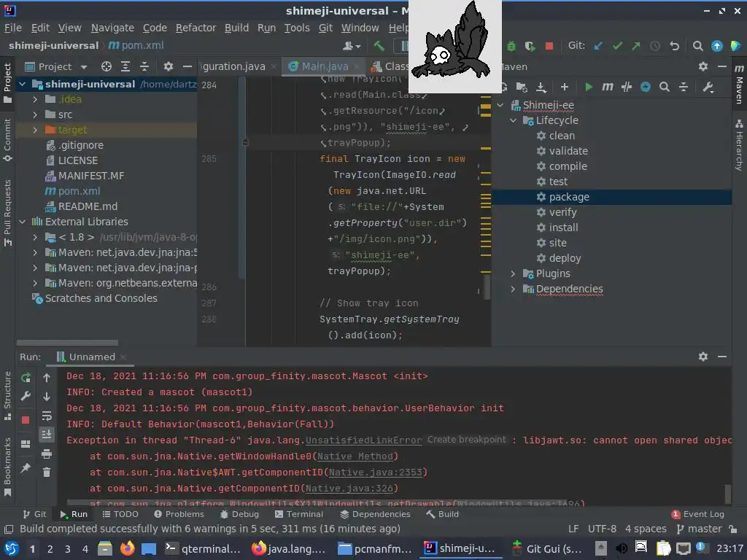Click Maven Run green play icon
Viewport: 747px width, 560px height.
(589, 87)
